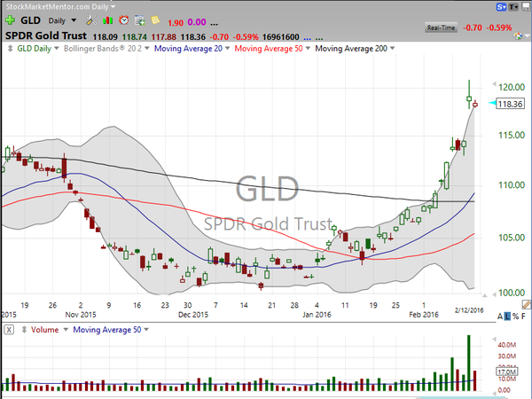Select the % percent scale toggle
Viewport: 532px width, 399px height.
click(516, 317)
